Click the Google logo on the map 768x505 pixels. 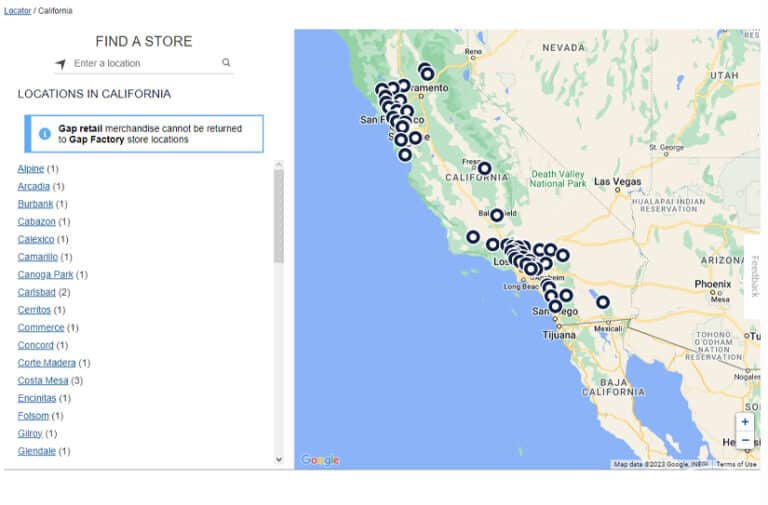click(x=321, y=460)
